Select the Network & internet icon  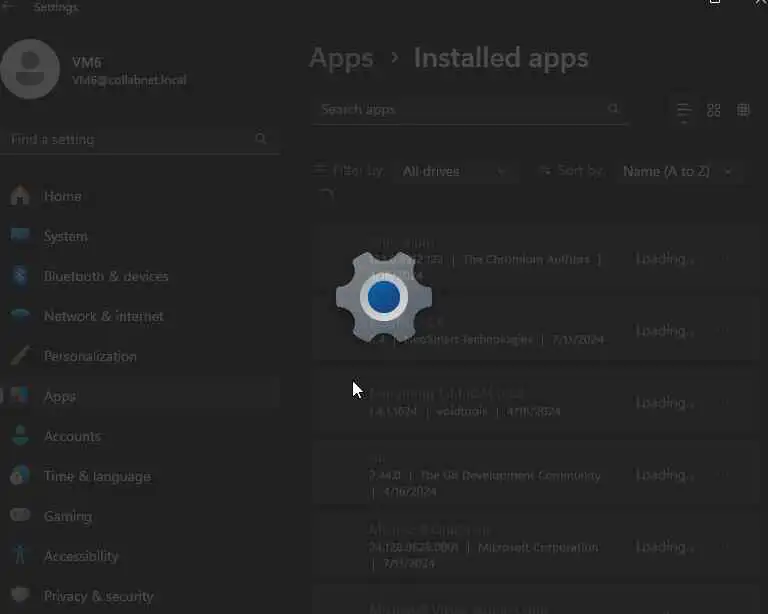click(x=20, y=316)
